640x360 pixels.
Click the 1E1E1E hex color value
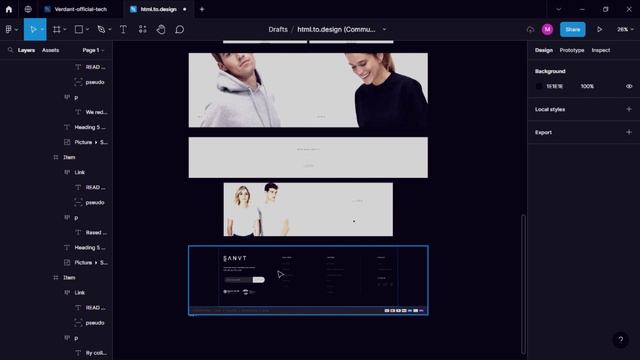tap(554, 86)
